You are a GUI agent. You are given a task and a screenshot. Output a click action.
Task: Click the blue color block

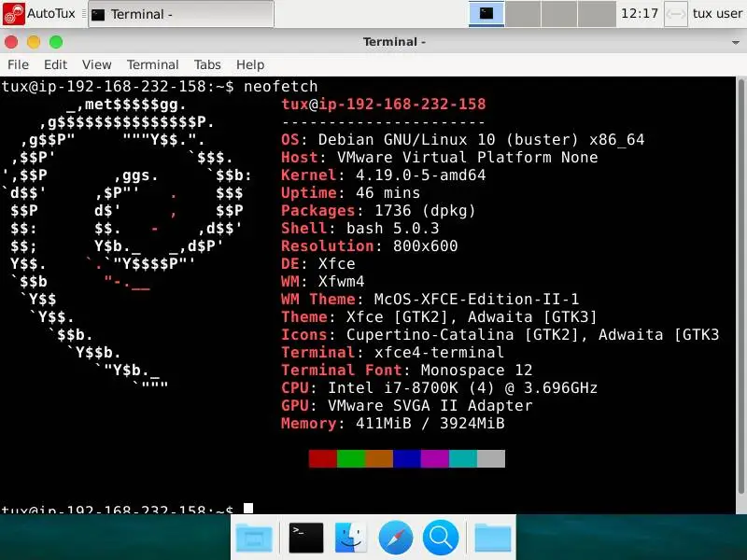[406, 458]
